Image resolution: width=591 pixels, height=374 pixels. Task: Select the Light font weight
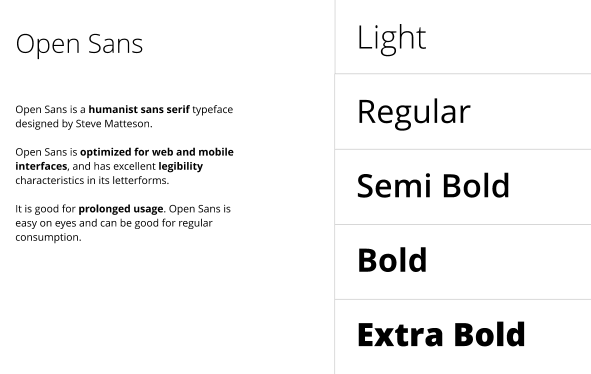coord(391,39)
